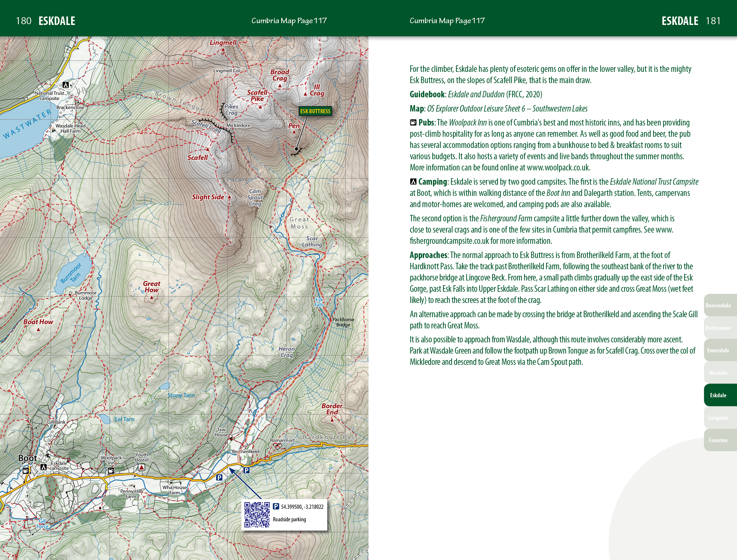The width and height of the screenshot is (737, 560).
Task: Click the Hardknott Pass road label
Action: (x=330, y=437)
